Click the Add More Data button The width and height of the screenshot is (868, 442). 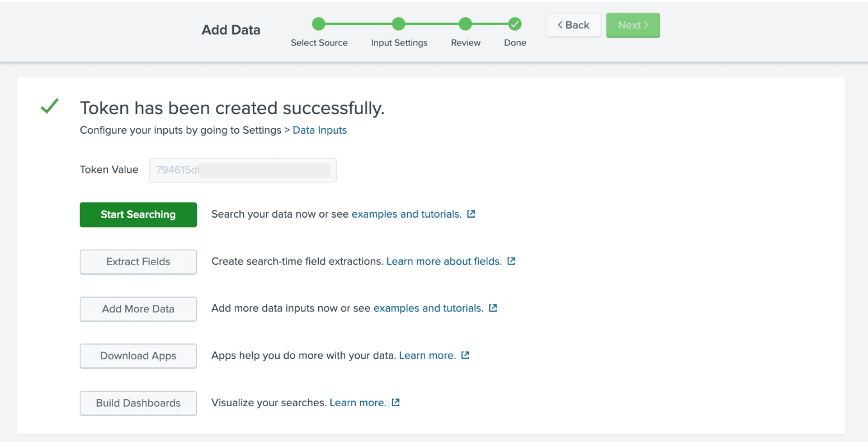click(x=138, y=308)
